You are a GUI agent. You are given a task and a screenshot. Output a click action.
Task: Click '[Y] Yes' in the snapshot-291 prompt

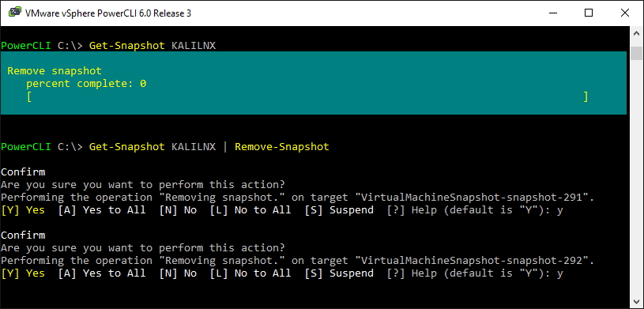23,210
